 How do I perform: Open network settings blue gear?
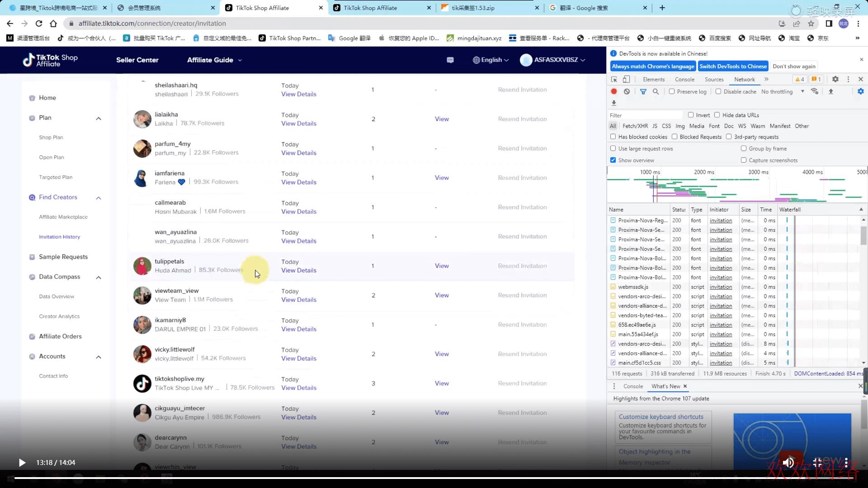click(x=861, y=91)
